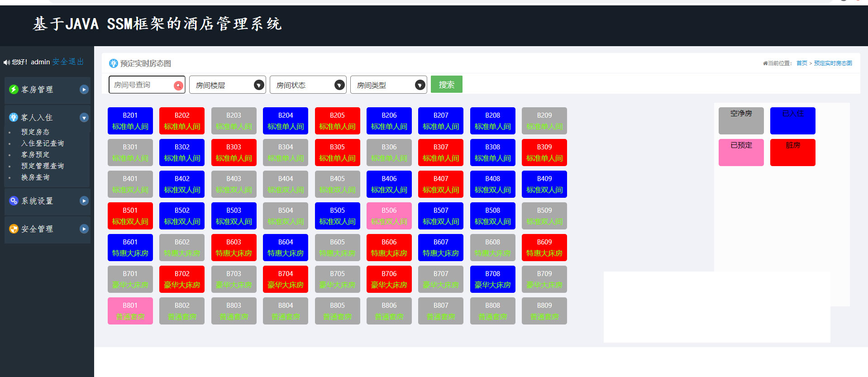This screenshot has height=377, width=868.
Task: Click room B809 普通套房
Action: click(x=544, y=311)
